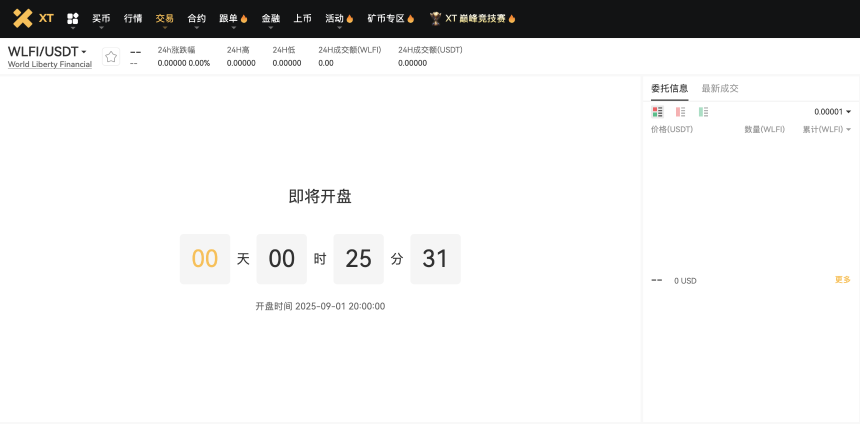Image resolution: width=860 pixels, height=424 pixels.
Task: Click the flame icon next to 跟单
Action: [244, 19]
